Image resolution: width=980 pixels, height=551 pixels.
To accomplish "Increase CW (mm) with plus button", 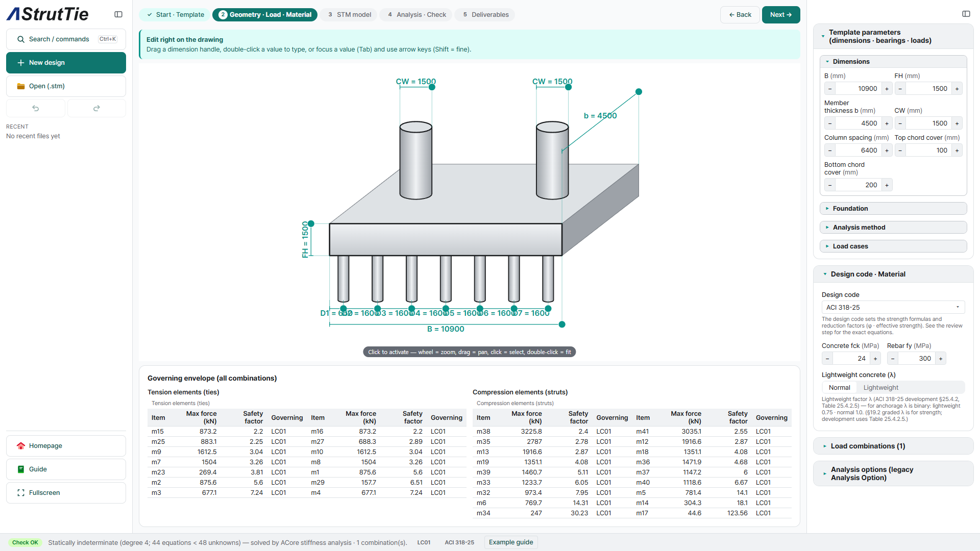I will [957, 123].
